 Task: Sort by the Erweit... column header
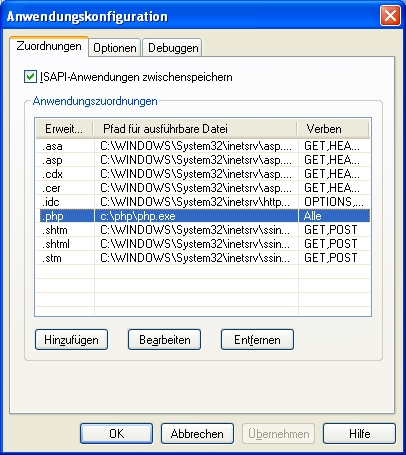click(64, 129)
